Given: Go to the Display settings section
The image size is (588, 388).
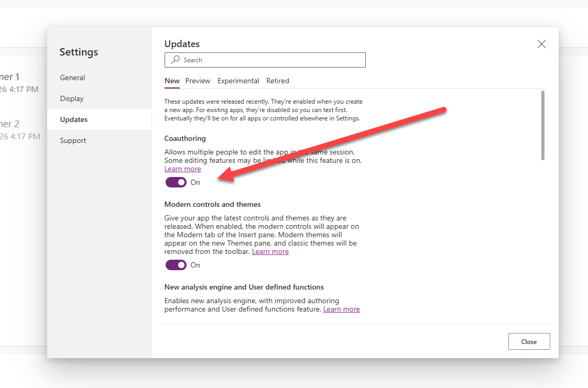Looking at the screenshot, I should pyautogui.click(x=72, y=98).
